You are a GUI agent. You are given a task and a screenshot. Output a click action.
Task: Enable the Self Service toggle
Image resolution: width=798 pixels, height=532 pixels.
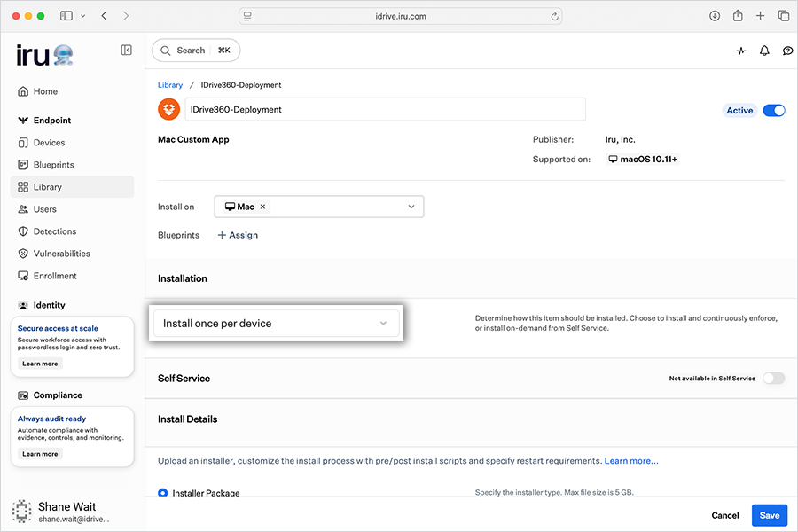[x=774, y=379]
